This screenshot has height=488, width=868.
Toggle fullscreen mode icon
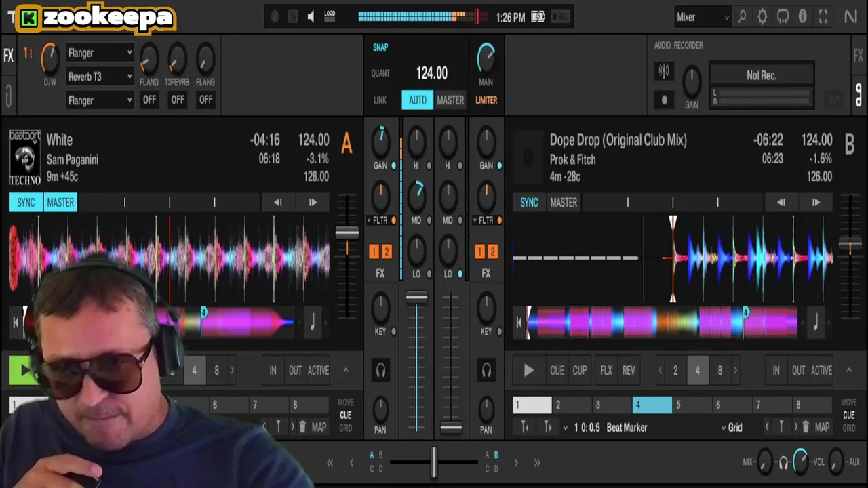[x=823, y=17]
